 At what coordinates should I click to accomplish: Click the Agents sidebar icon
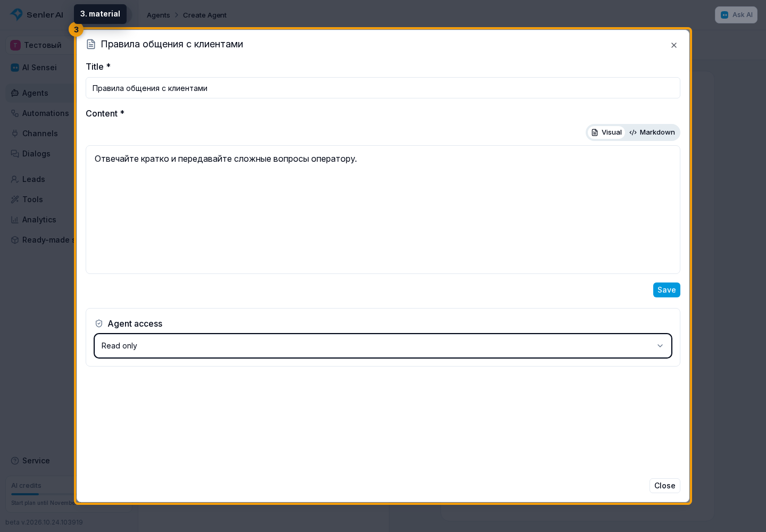tap(15, 93)
